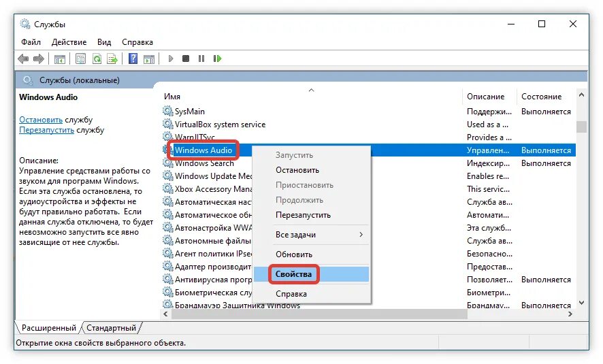Click the Start service play icon
Screen dimensions: 603x364
[171, 59]
